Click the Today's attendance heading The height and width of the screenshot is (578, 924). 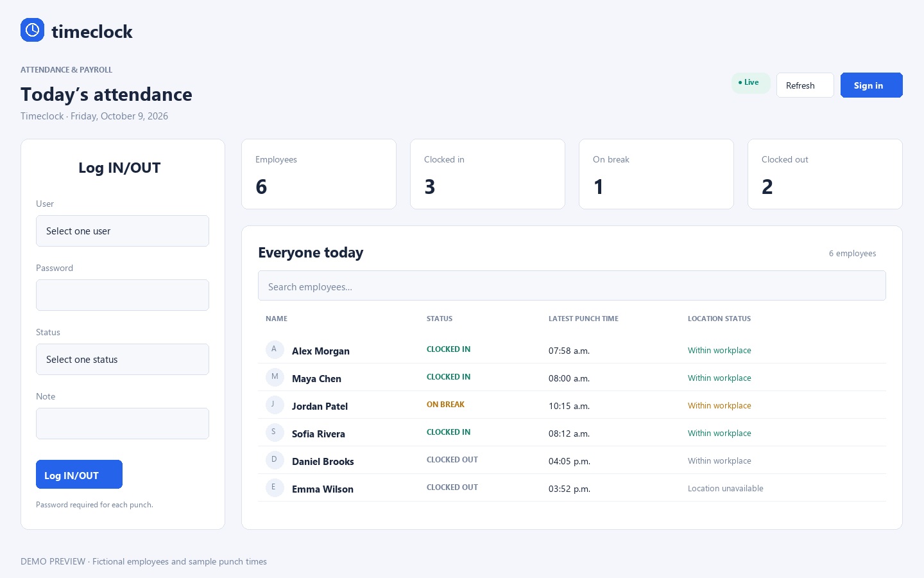107,94
